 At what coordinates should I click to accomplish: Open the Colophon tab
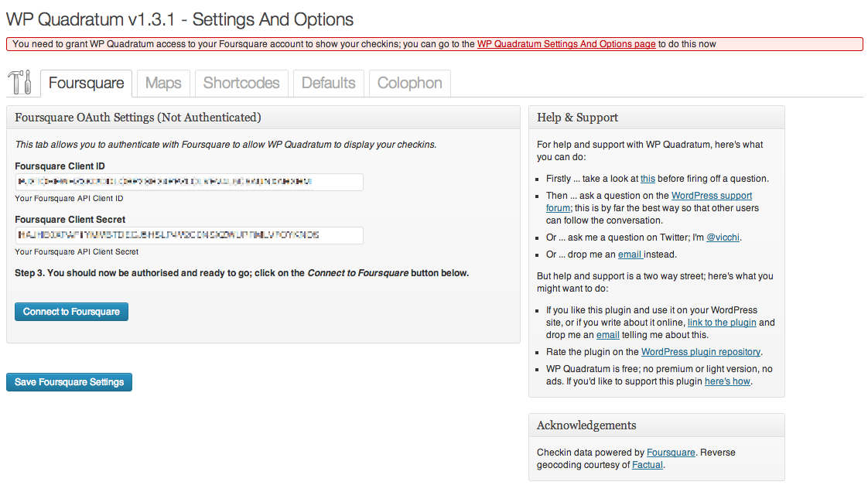tap(410, 83)
